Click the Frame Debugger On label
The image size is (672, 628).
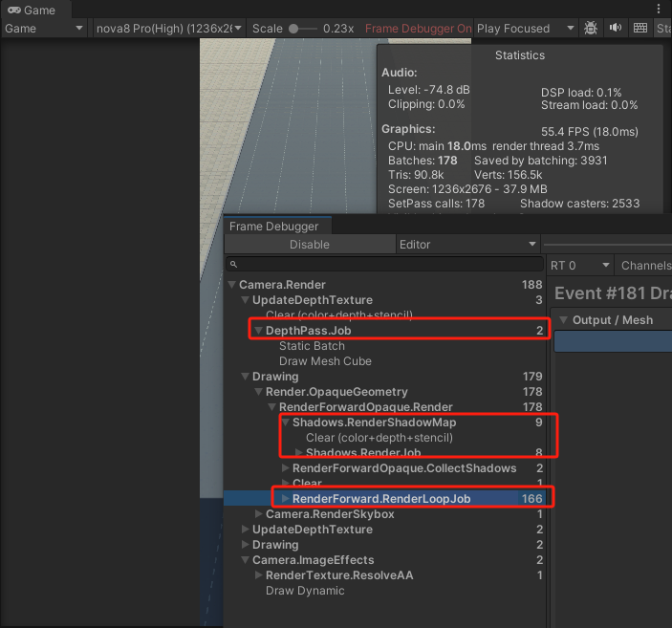[x=418, y=29]
